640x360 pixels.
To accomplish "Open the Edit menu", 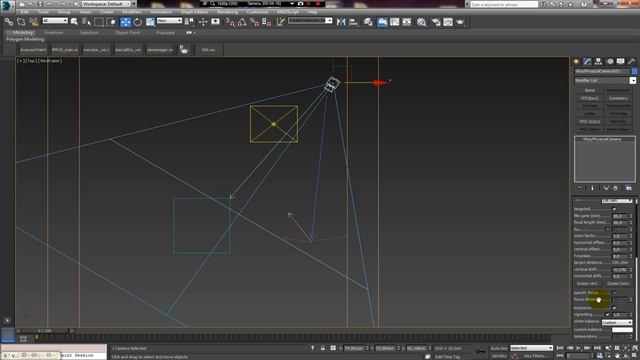I will click(x=24, y=12).
